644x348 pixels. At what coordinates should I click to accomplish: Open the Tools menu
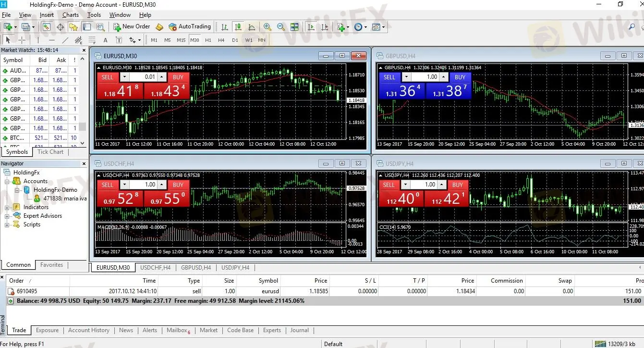tap(94, 15)
